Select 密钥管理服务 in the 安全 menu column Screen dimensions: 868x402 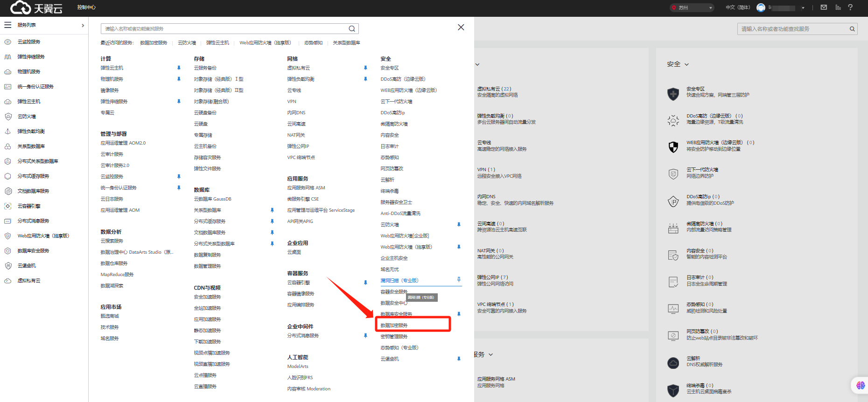click(x=394, y=337)
